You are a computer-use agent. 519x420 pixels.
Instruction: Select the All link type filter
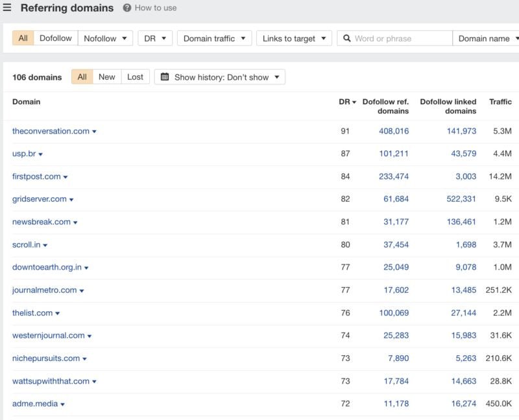23,38
